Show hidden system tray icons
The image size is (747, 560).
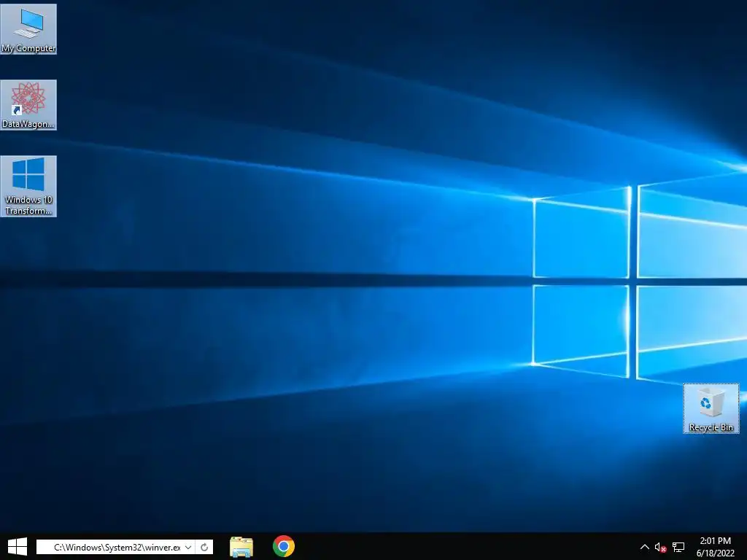[x=645, y=547]
